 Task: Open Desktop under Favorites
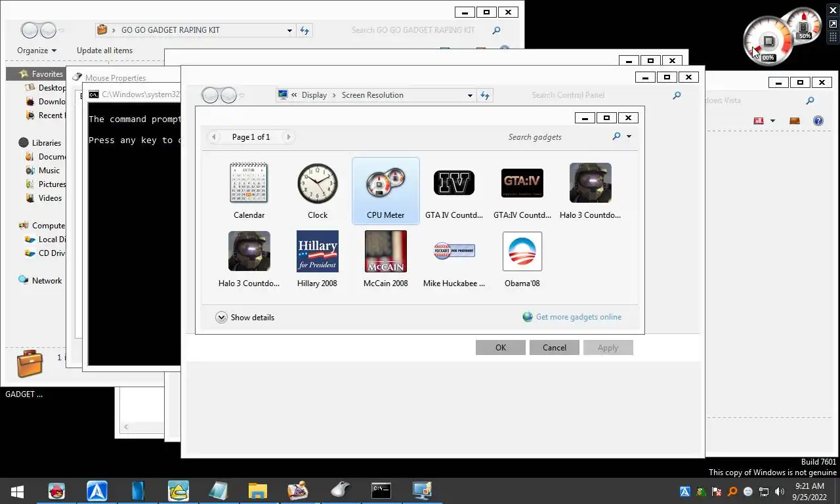click(x=45, y=88)
